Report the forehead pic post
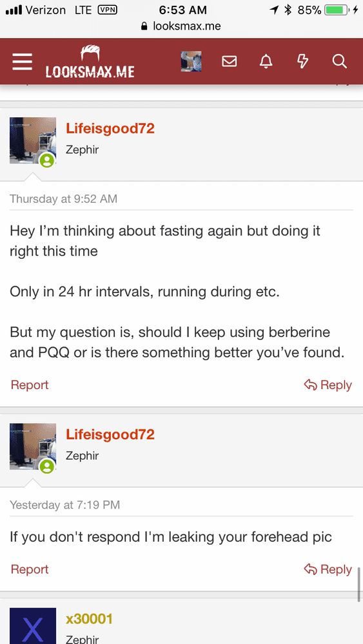The height and width of the screenshot is (644, 363). (x=30, y=569)
